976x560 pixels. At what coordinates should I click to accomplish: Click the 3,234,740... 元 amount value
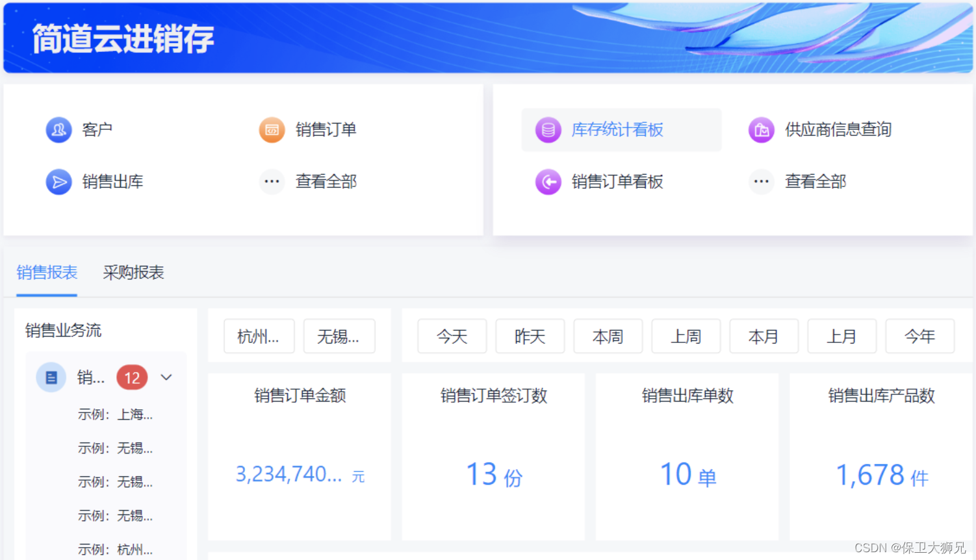(x=300, y=475)
